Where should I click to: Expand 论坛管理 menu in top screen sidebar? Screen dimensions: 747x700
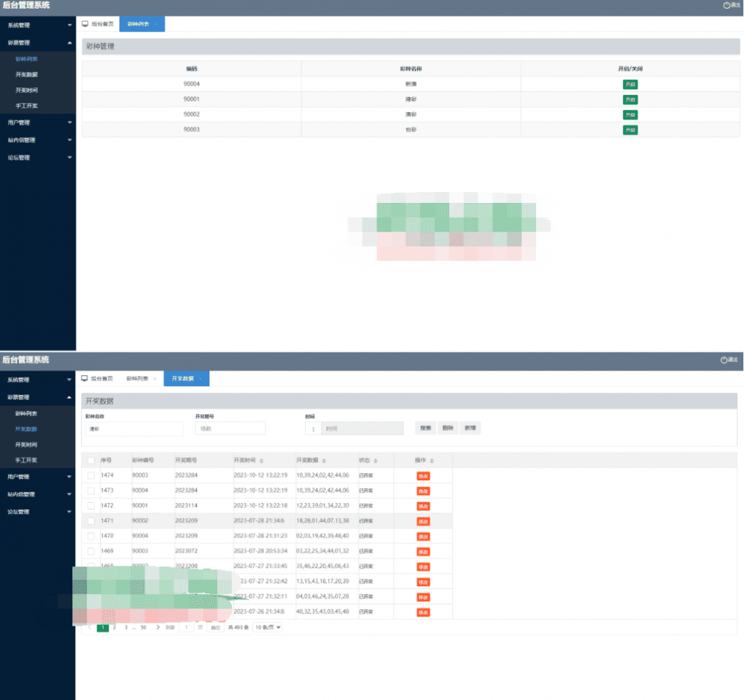[38, 158]
